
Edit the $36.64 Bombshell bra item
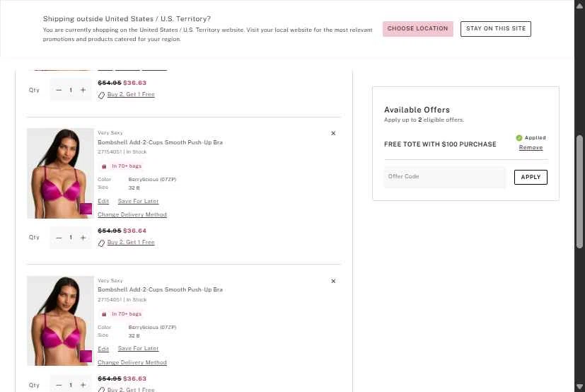pos(103,202)
